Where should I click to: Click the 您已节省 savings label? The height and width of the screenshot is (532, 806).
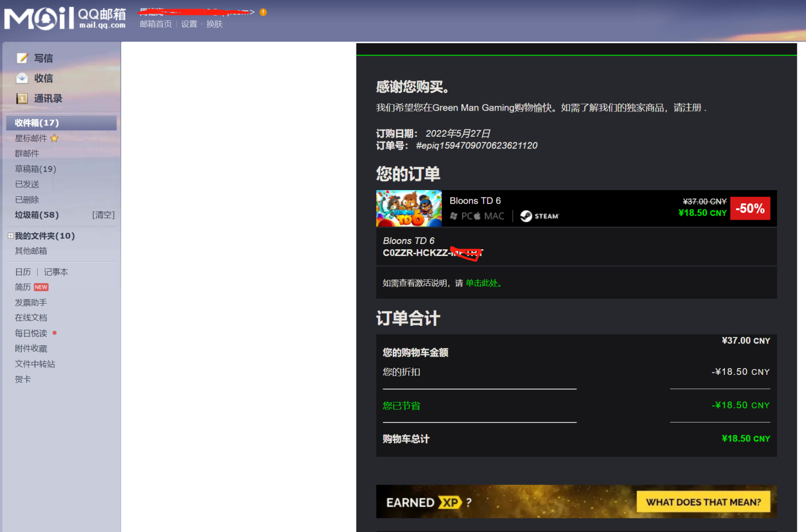point(402,405)
